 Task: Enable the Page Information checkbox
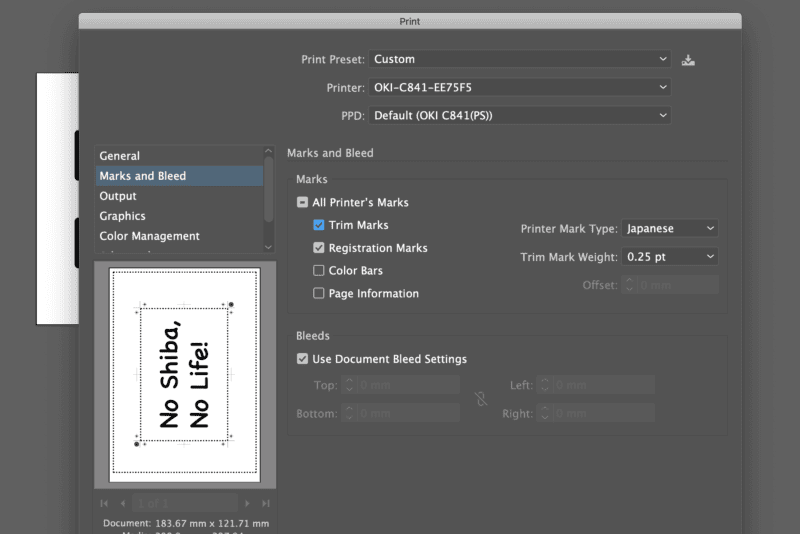click(x=318, y=293)
